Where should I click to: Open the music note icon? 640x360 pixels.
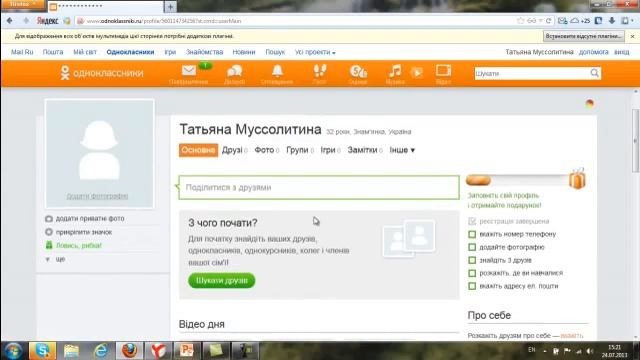395,71
